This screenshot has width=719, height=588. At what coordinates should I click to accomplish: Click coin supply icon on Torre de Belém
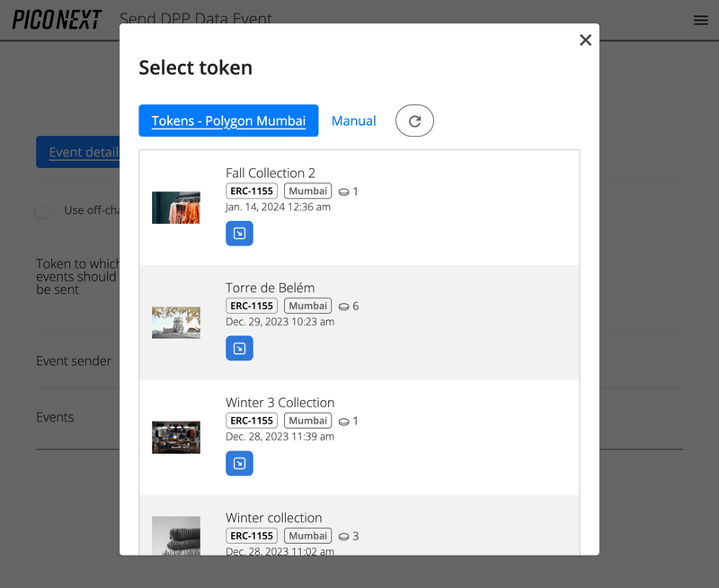[343, 307]
